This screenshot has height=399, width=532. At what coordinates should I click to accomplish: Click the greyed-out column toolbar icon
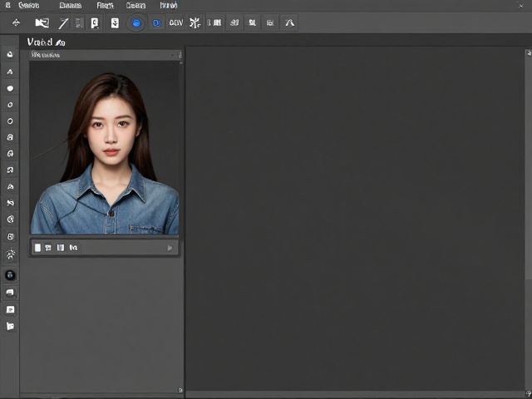tap(79, 22)
